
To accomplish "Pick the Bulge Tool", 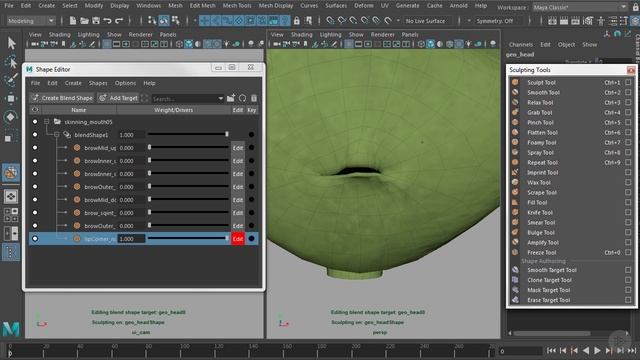I will click(x=540, y=232).
